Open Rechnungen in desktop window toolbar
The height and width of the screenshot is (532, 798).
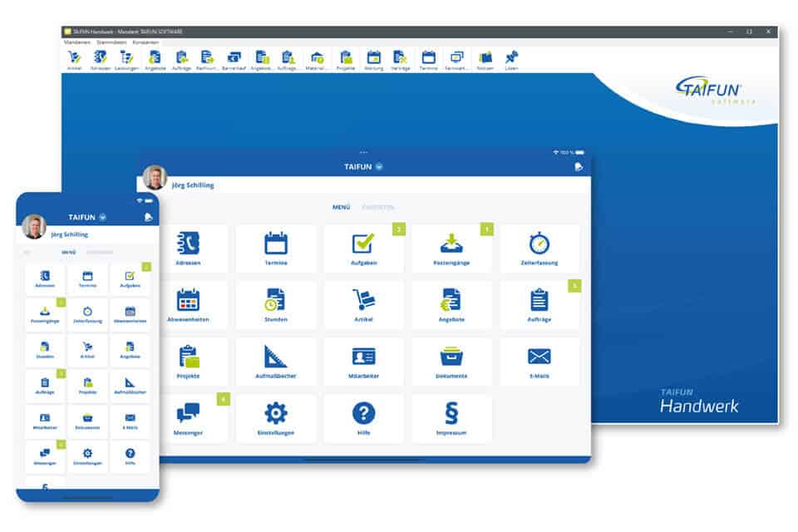pyautogui.click(x=207, y=60)
